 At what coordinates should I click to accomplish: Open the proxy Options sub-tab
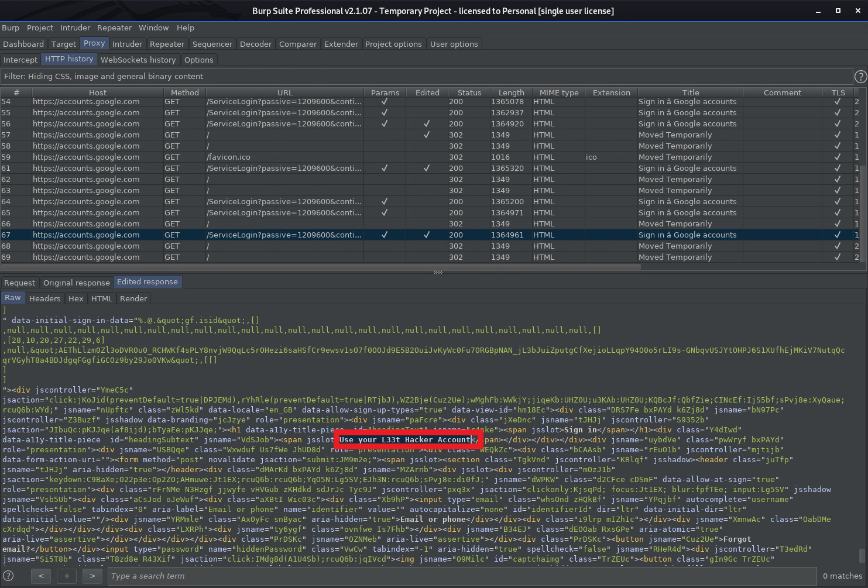[199, 60]
